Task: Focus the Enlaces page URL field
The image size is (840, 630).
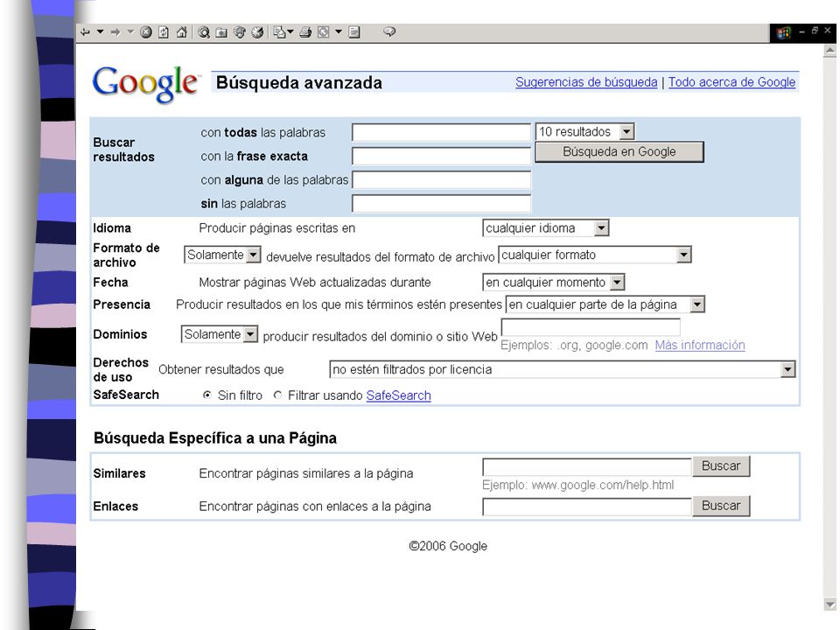Action: 587,507
